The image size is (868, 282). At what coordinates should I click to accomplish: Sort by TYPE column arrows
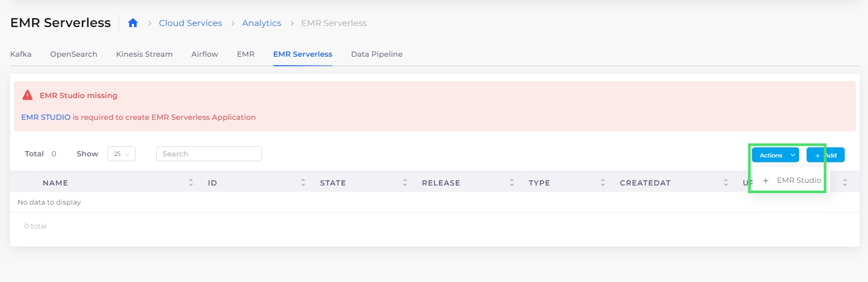[603, 182]
